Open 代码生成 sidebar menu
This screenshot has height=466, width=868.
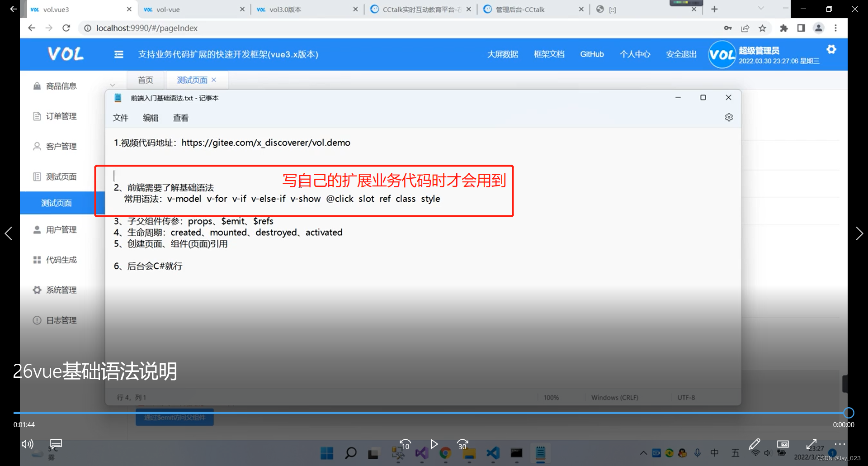61,260
